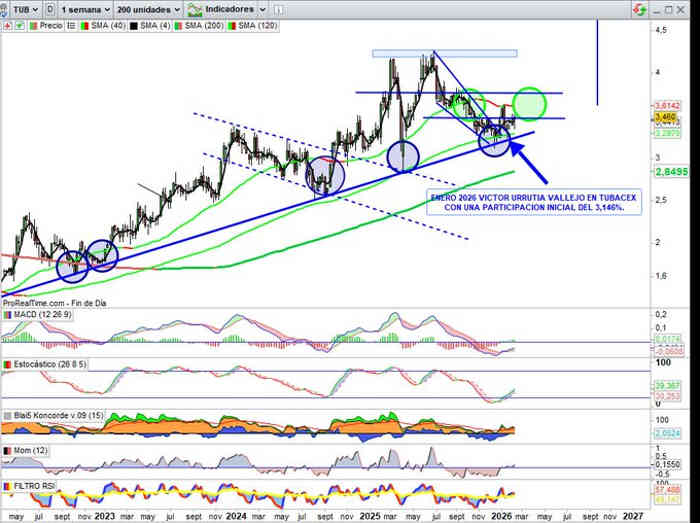
Task: Expand the '1 semana' timeframe dropdown
Action: tap(85, 8)
